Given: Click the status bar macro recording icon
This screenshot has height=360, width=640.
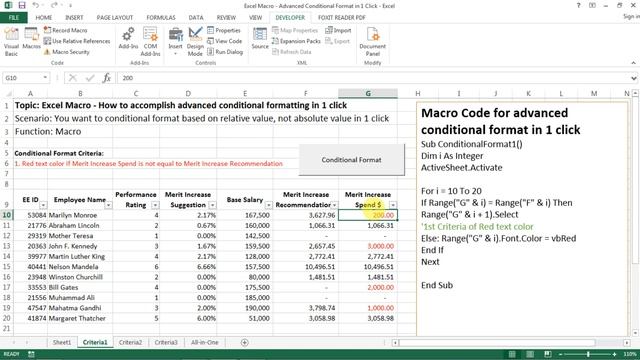Looking at the screenshot, I should [31, 354].
